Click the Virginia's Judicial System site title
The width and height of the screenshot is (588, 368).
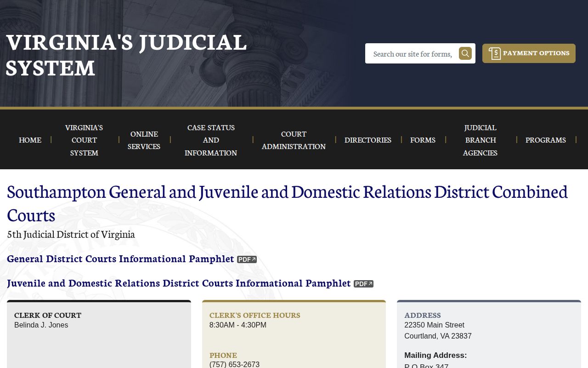click(126, 55)
